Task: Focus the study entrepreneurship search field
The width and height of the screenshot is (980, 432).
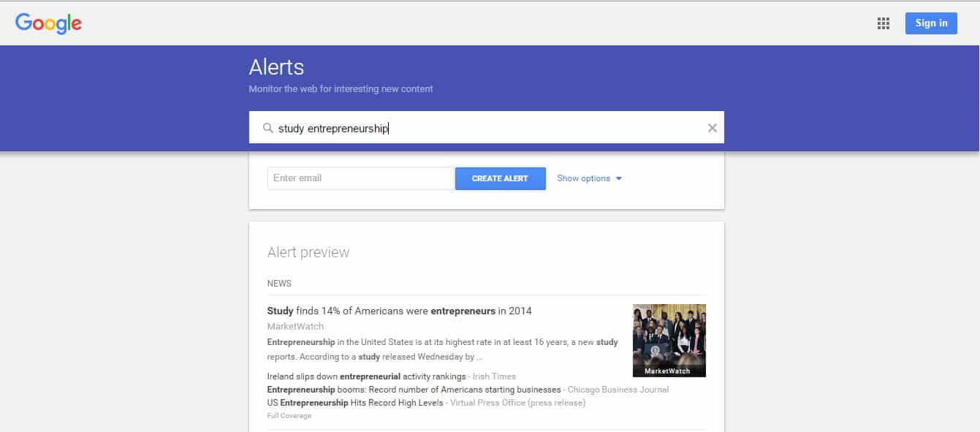Action: click(486, 128)
